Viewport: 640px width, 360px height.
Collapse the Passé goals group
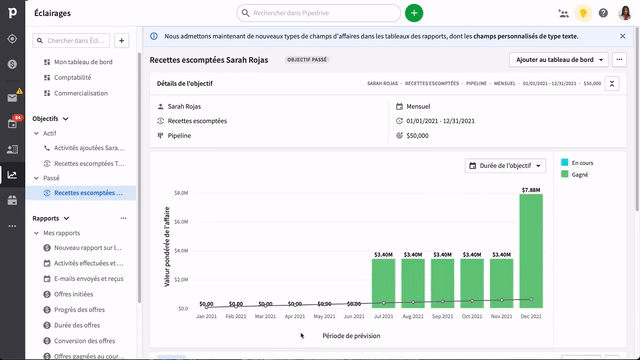pos(36,178)
